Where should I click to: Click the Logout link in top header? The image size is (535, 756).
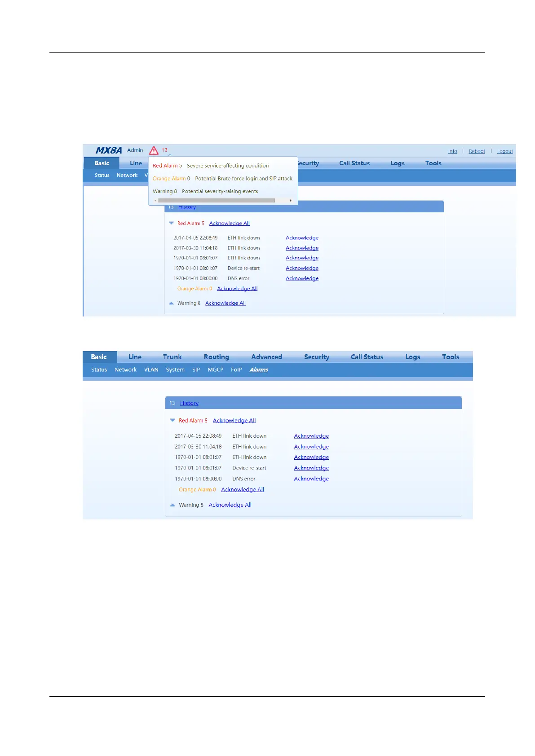click(505, 151)
